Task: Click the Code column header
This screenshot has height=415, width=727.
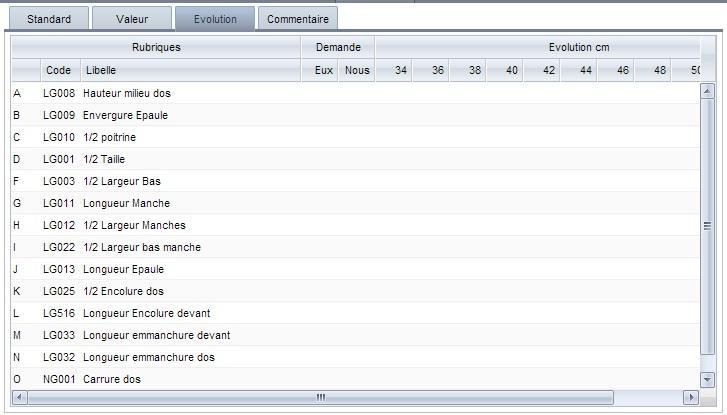Action: click(58, 71)
